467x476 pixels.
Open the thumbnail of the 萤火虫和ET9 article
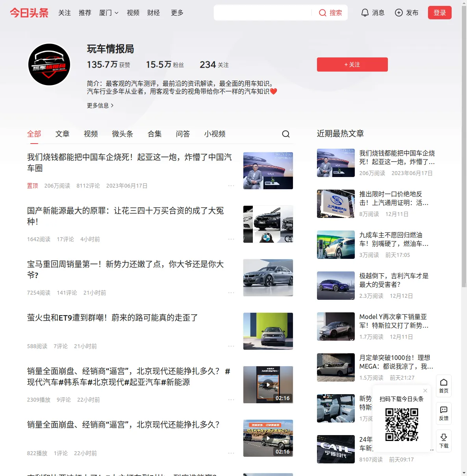[268, 331]
